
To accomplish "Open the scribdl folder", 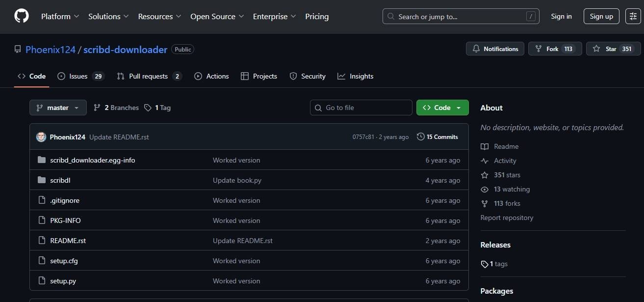I will tap(60, 180).
